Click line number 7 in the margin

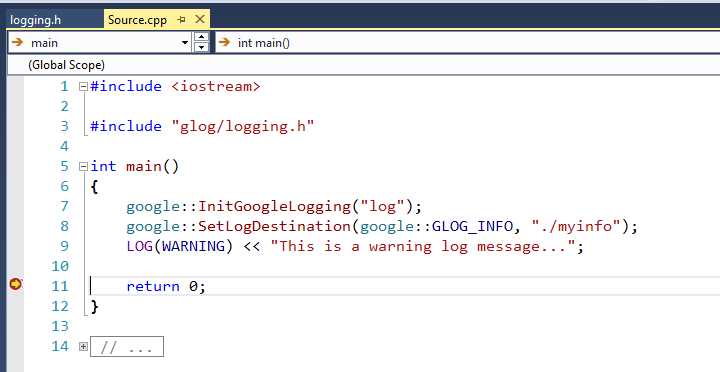pyautogui.click(x=64, y=206)
